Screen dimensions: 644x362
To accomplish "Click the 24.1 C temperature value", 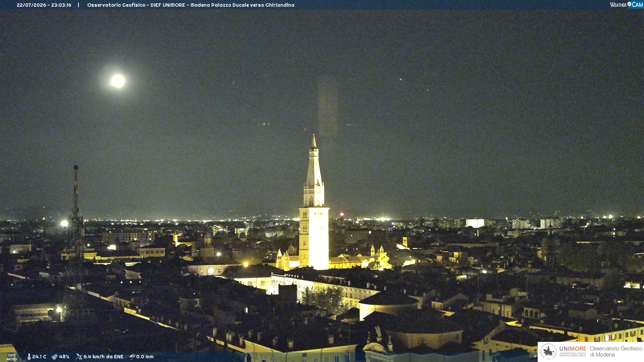I will click(39, 357).
